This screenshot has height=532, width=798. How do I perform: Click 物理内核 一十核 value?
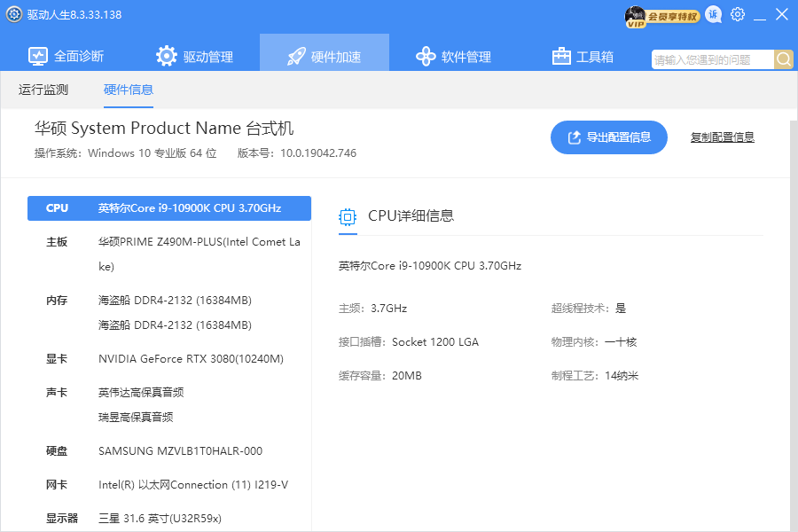point(621,342)
